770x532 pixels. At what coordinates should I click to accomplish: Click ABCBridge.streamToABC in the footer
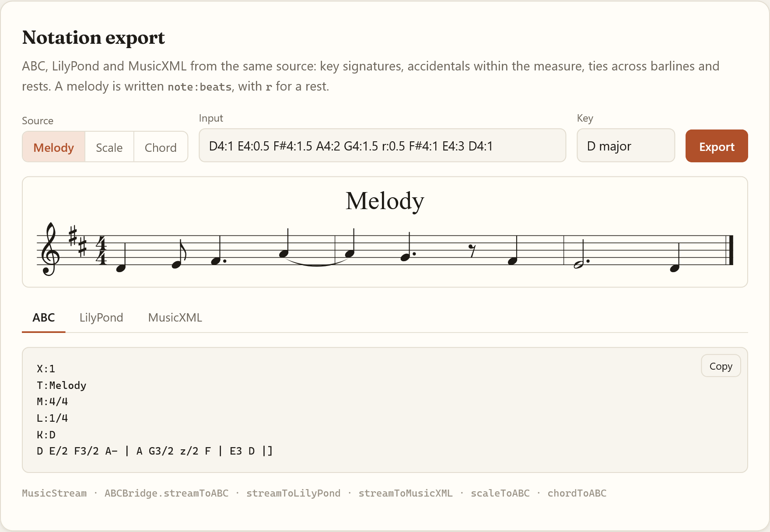166,493
